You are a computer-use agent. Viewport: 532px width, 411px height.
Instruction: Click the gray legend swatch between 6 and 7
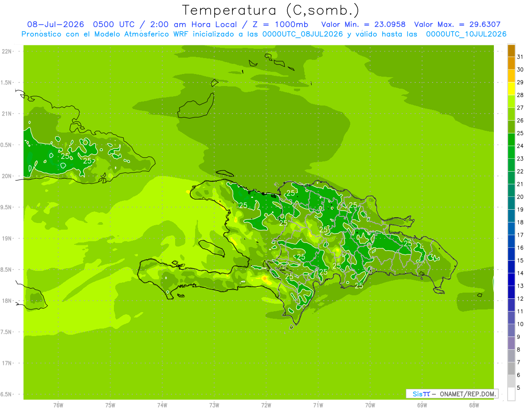(511, 368)
